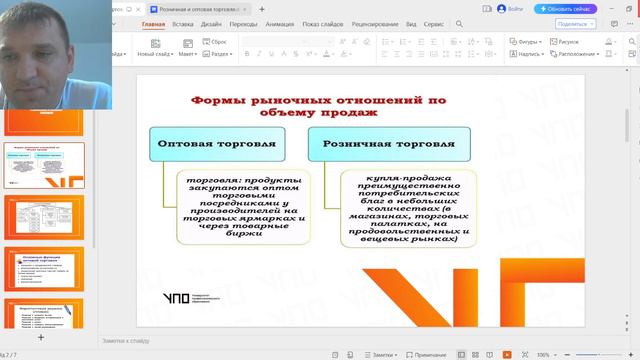Toggle italic formatting

coord(259,54)
